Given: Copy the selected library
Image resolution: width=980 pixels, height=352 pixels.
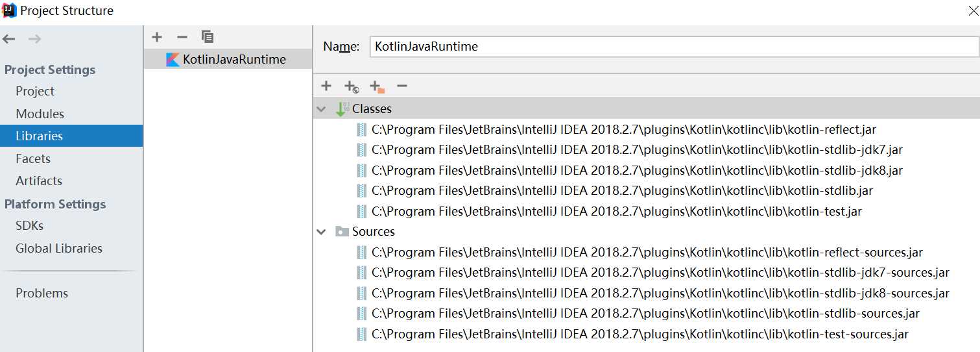Looking at the screenshot, I should [x=208, y=37].
